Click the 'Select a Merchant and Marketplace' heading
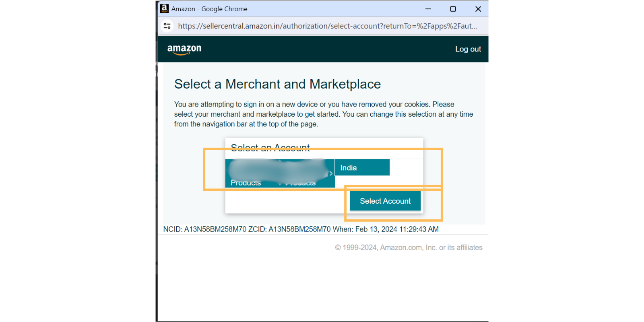Image resolution: width=644 pixels, height=322 pixels. pyautogui.click(x=277, y=84)
